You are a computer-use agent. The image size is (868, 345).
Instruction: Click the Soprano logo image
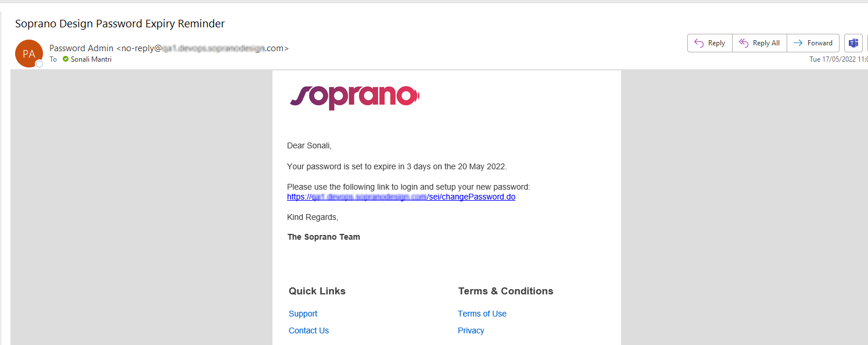354,97
